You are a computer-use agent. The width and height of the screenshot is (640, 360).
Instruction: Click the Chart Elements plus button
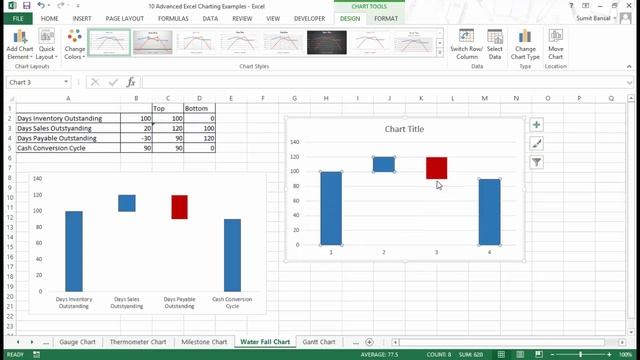(536, 125)
